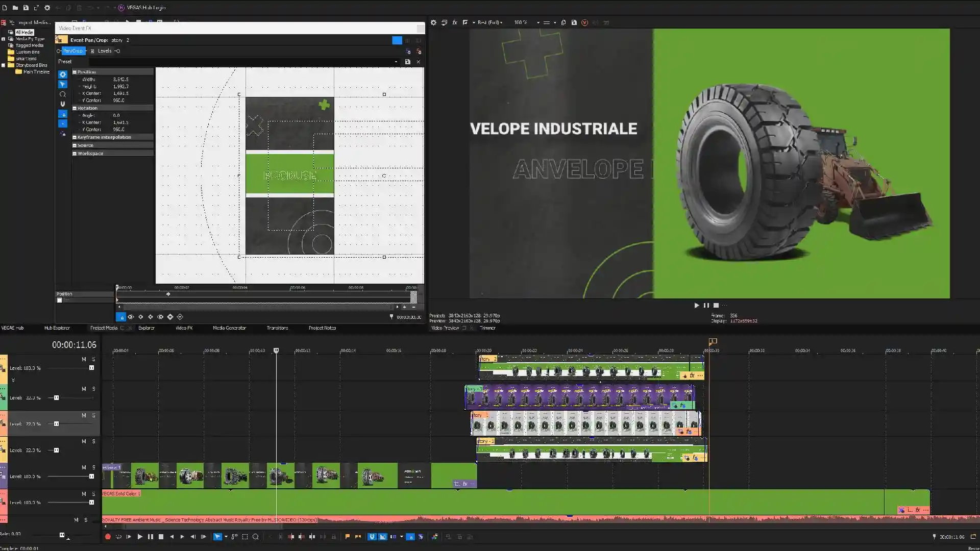Screen dimensions: 980x551
Task: Expand Media By Type tree node
Action: [4, 39]
